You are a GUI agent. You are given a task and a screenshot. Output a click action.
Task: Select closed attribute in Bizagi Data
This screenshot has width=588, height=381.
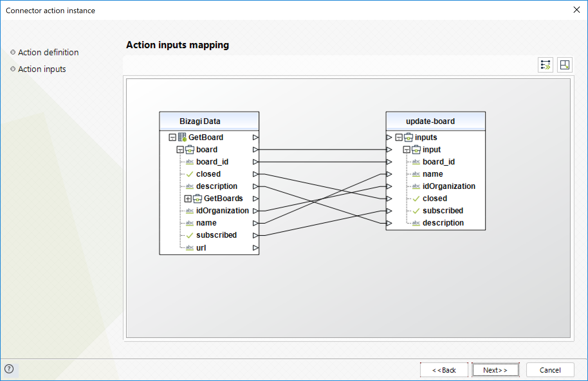(208, 174)
